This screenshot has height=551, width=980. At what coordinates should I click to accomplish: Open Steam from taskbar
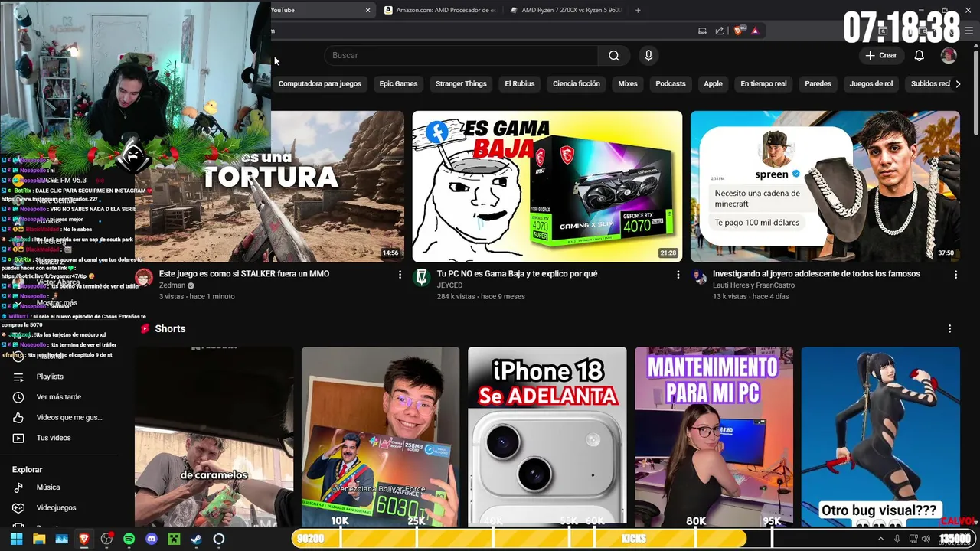tap(196, 539)
